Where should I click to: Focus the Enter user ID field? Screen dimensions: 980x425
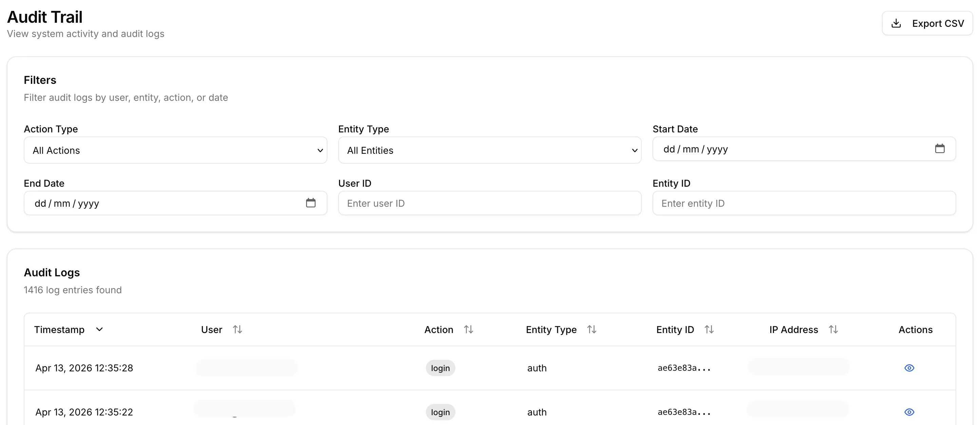coord(490,203)
